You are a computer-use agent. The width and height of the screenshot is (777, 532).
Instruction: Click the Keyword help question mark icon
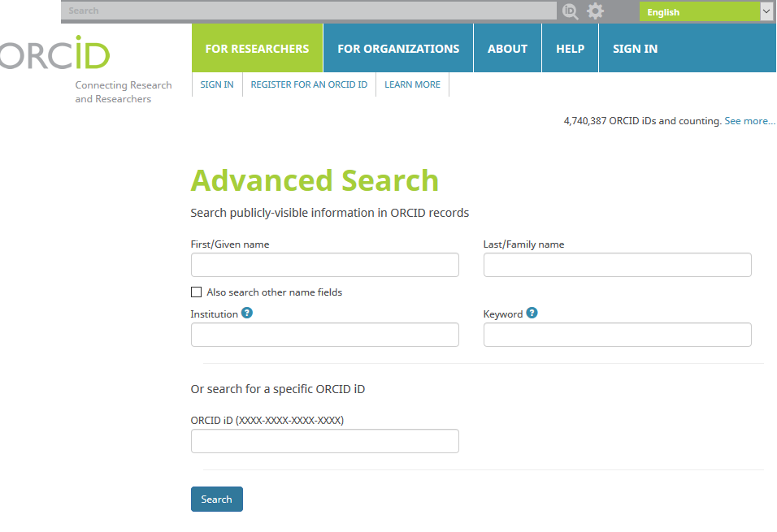pyautogui.click(x=532, y=313)
